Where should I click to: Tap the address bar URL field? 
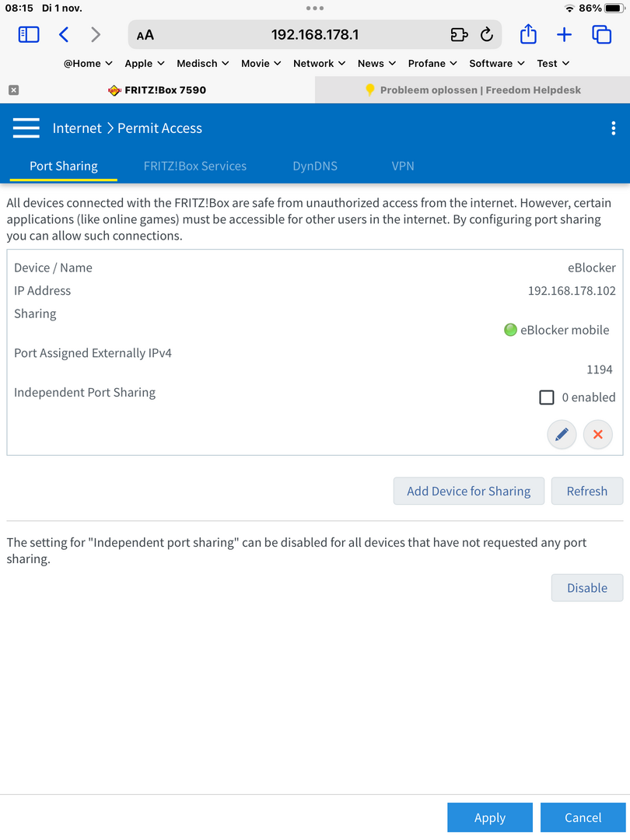click(x=315, y=35)
